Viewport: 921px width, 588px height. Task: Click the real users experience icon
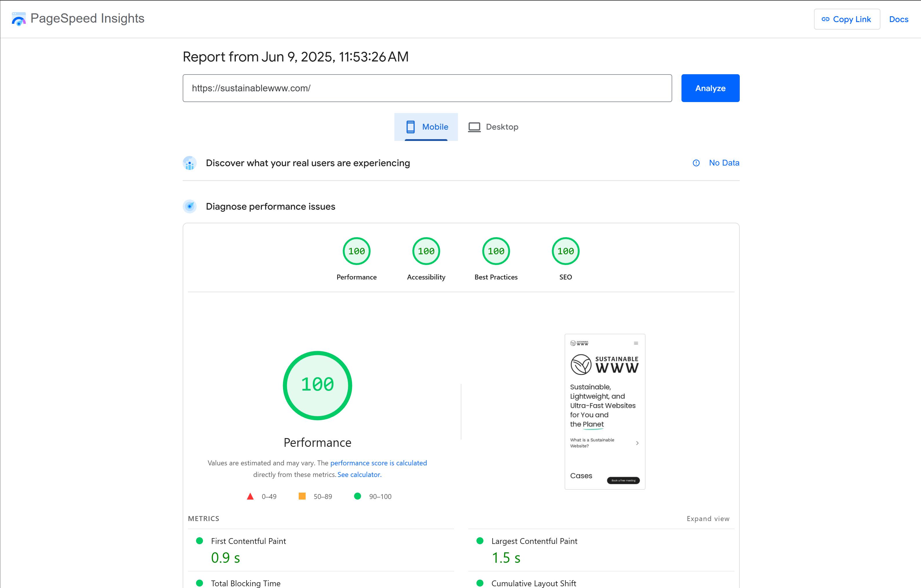point(190,163)
